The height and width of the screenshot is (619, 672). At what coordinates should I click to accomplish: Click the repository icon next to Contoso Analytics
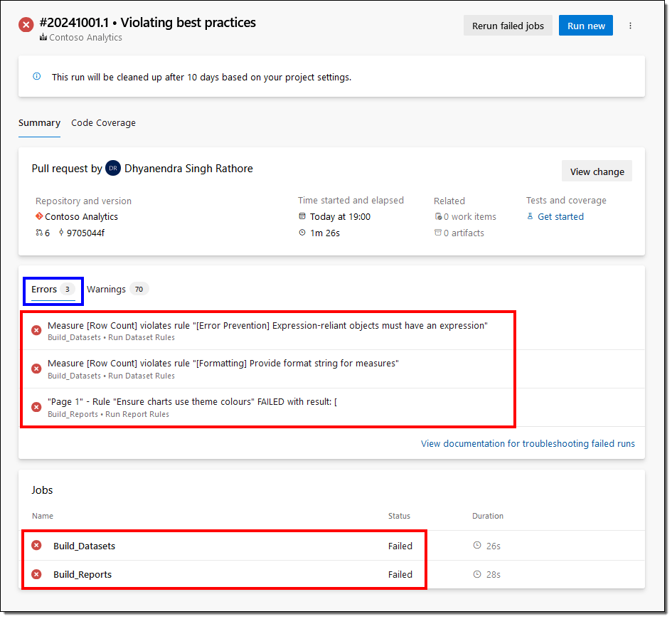coord(39,216)
